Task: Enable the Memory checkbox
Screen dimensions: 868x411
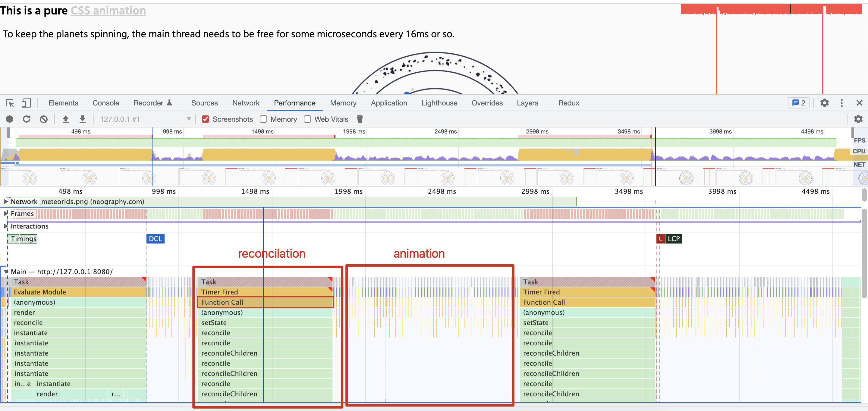Action: (263, 119)
